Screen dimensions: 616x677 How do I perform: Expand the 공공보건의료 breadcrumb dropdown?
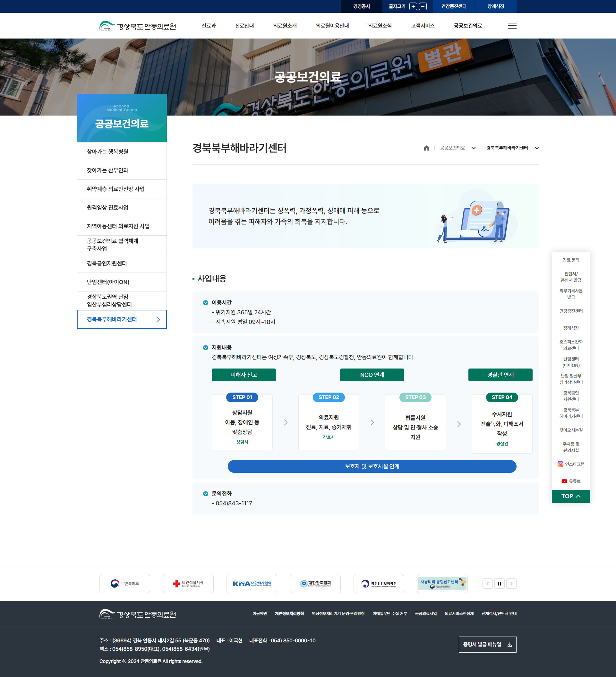click(x=473, y=148)
